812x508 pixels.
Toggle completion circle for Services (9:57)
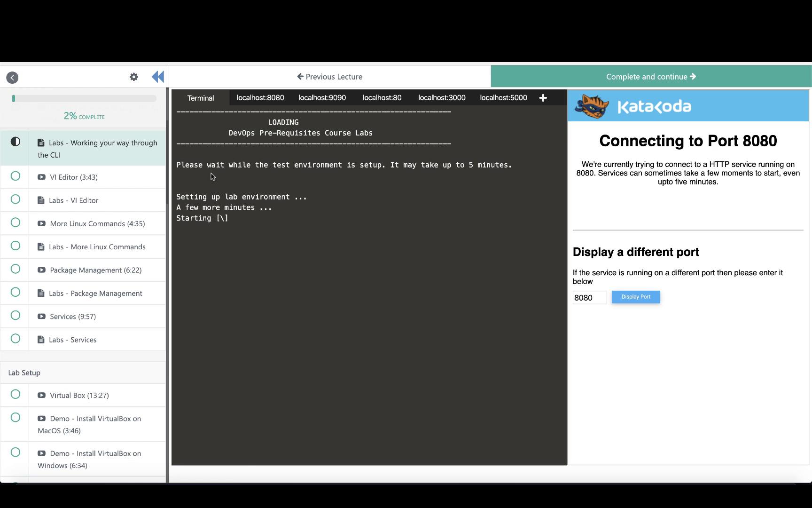(16, 316)
